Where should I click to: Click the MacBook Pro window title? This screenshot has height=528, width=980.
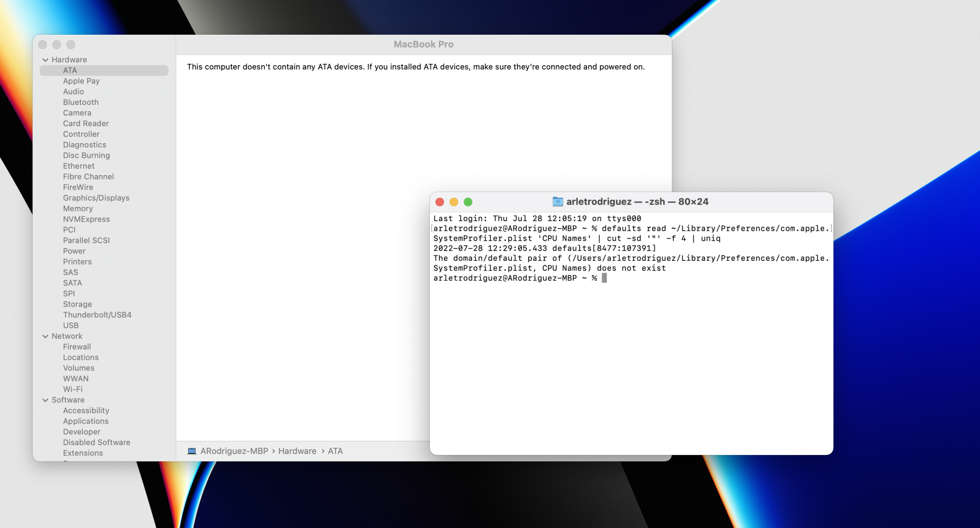point(424,45)
